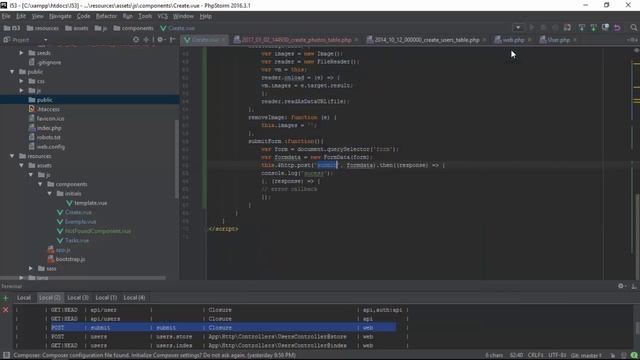Select Tasks.vue in project tree
The width and height of the screenshot is (640, 360).
tap(73, 241)
